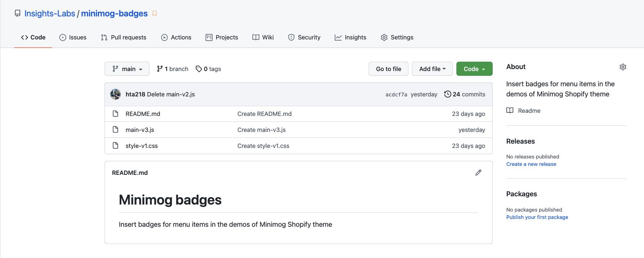Viewport: 644px width, 258px height.
Task: Go to the Actions tab
Action: pos(176,37)
